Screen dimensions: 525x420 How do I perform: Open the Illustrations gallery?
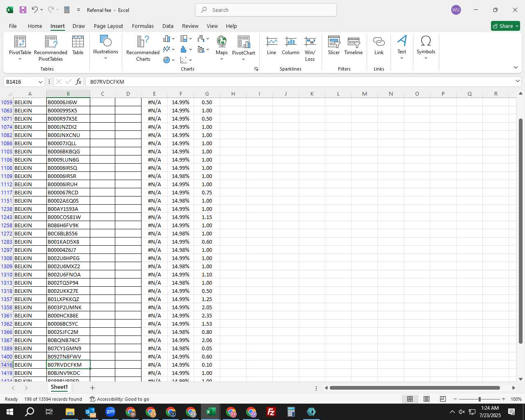105,48
